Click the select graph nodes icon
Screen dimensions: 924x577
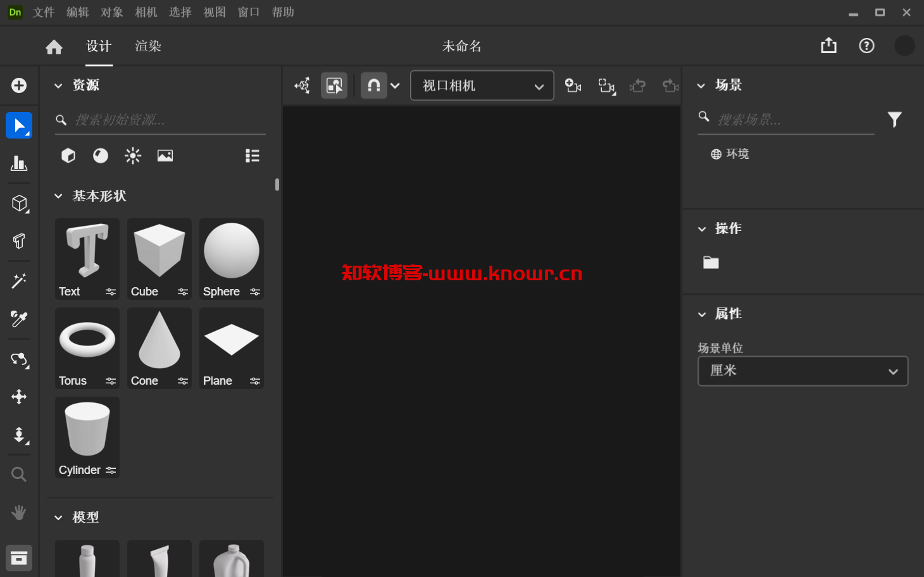pyautogui.click(x=303, y=85)
